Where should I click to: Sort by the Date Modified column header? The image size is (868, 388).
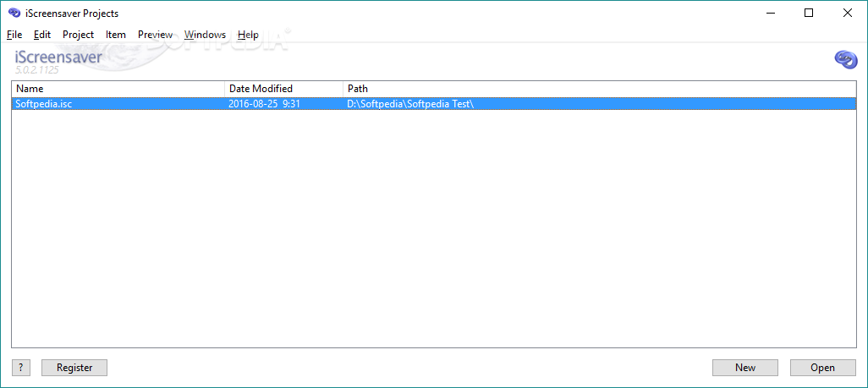(x=284, y=89)
